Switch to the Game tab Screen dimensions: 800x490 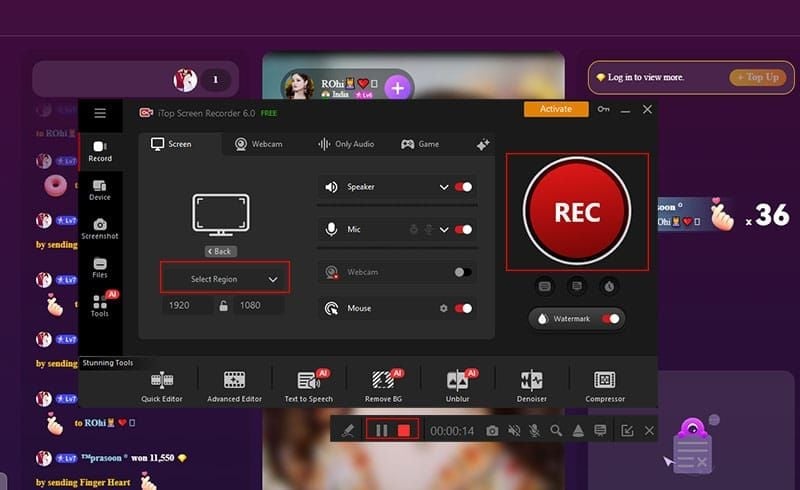[420, 144]
